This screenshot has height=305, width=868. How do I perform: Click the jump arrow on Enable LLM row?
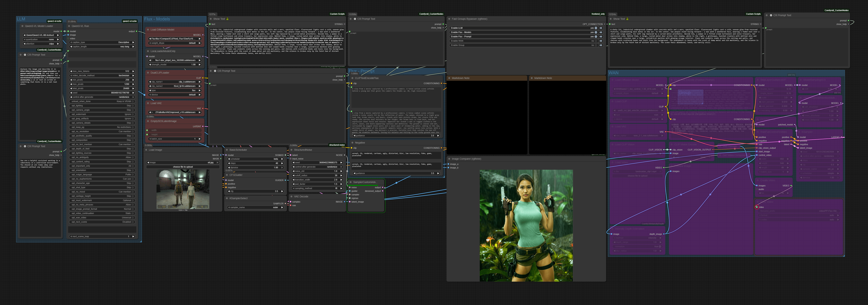pyautogui.click(x=601, y=28)
